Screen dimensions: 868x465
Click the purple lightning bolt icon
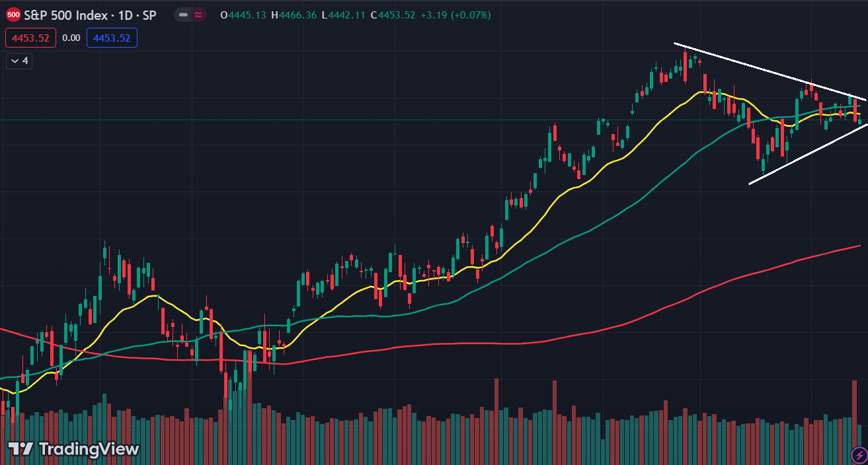pos(858,454)
